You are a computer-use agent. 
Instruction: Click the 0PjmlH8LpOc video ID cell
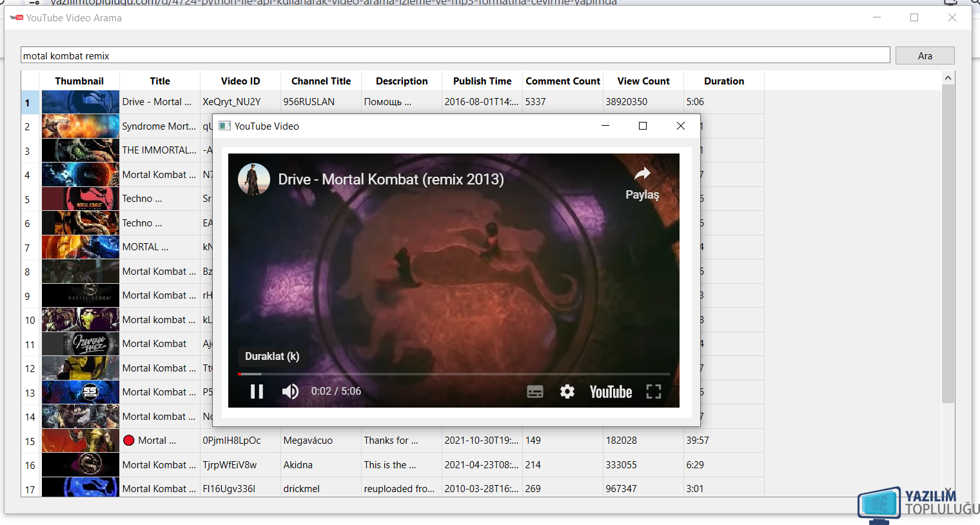point(240,441)
